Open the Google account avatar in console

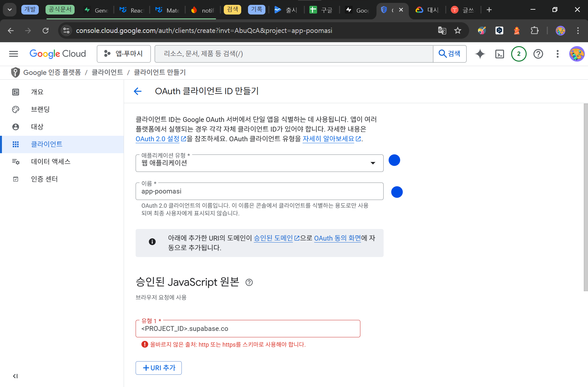pyautogui.click(x=577, y=54)
